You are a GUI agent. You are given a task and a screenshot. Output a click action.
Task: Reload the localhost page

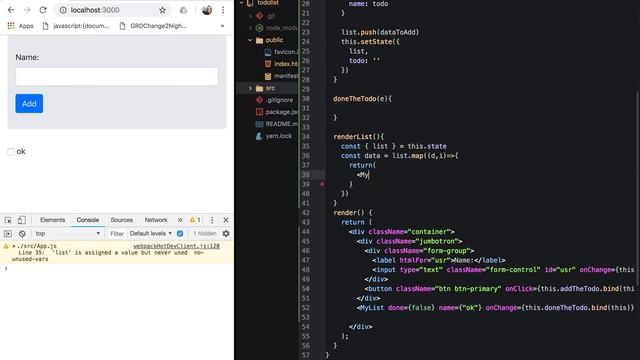[43, 10]
